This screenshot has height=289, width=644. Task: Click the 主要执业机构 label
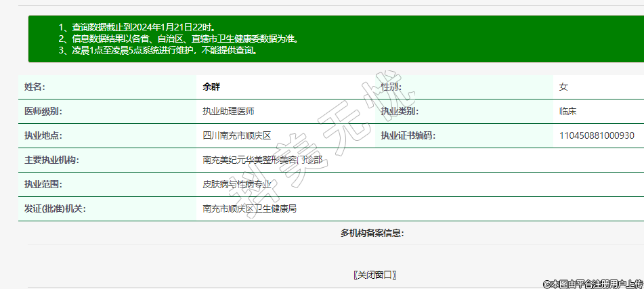[52, 160]
